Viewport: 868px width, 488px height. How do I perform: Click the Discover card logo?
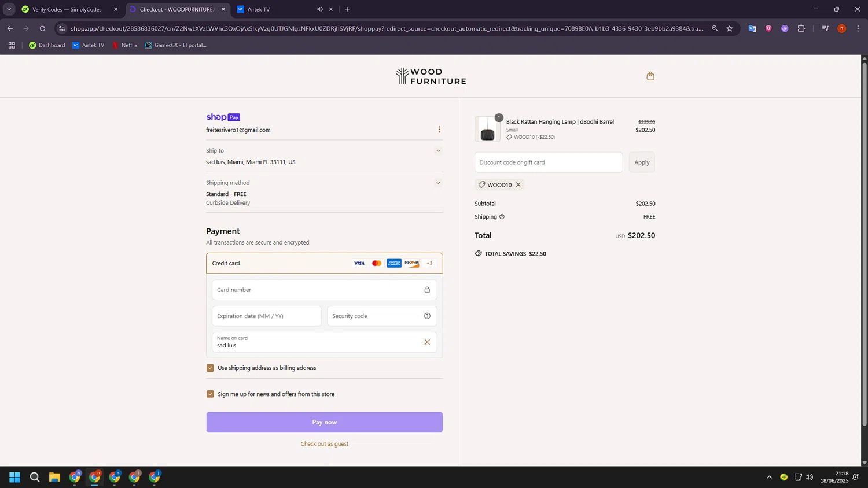pos(412,263)
